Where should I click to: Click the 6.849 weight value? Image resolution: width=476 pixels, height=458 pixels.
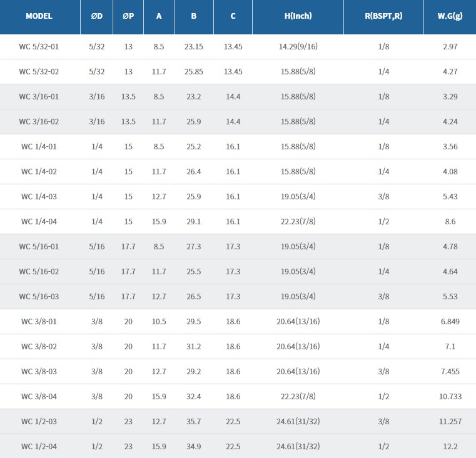450,321
